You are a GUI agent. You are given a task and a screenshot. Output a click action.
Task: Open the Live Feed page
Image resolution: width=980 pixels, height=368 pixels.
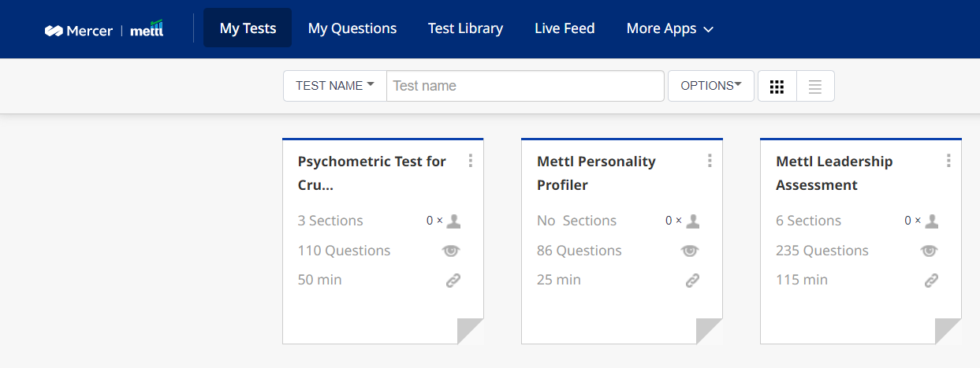tap(565, 28)
